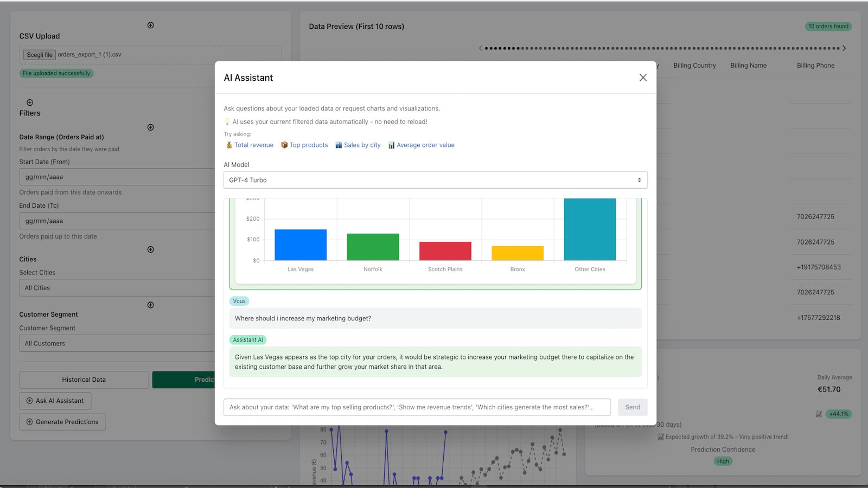Open the AI Model dropdown showing GPT-4 Turbo
This screenshot has height=488, width=868.
[435, 179]
